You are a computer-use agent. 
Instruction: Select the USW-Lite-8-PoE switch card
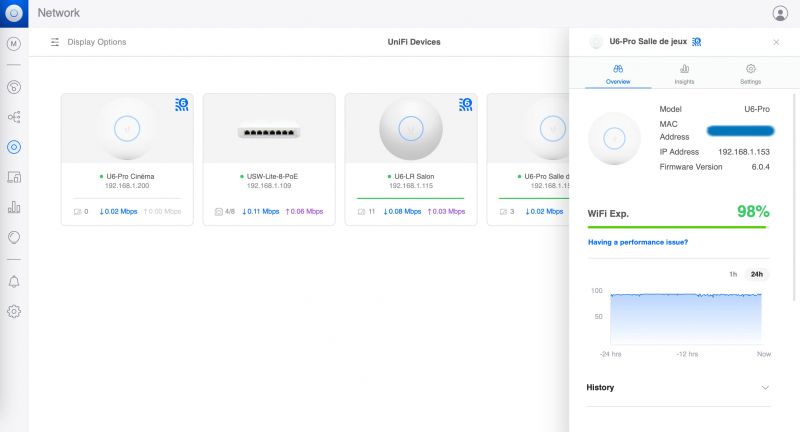tap(269, 159)
